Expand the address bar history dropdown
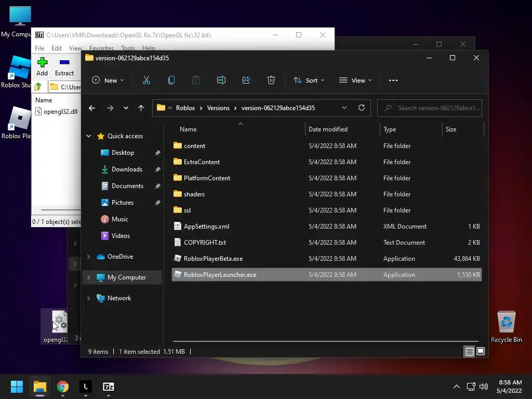This screenshot has height=399, width=532. (x=344, y=108)
